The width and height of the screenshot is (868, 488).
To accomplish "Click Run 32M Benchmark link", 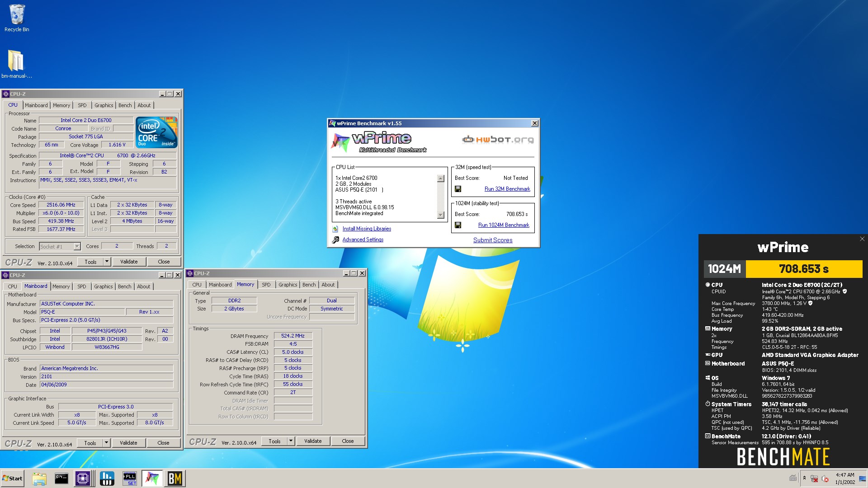I will pyautogui.click(x=507, y=189).
